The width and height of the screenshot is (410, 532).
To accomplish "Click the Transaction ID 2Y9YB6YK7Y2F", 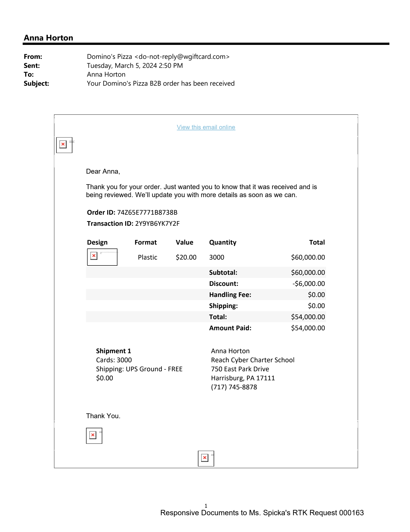I will pyautogui.click(x=157, y=223).
